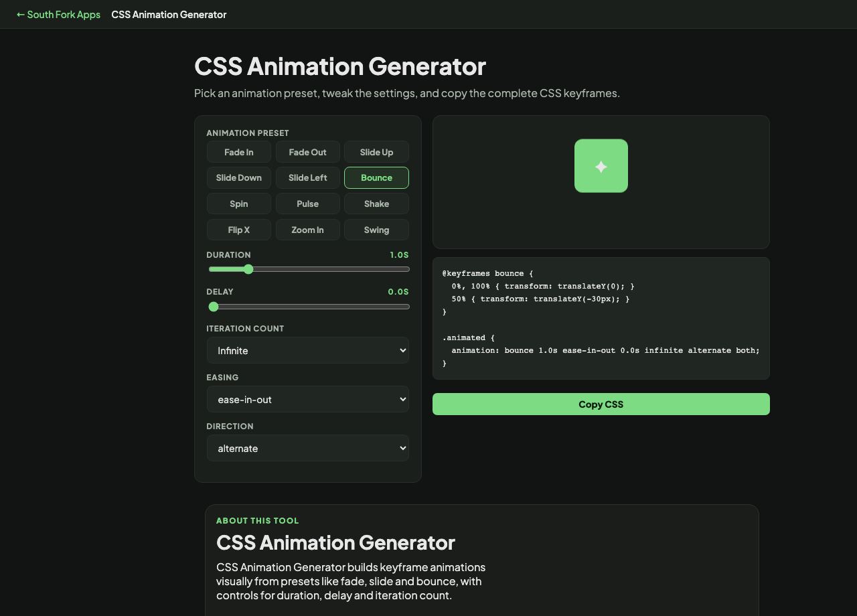Choose the Slide Down preset
The image size is (857, 616).
pyautogui.click(x=239, y=178)
